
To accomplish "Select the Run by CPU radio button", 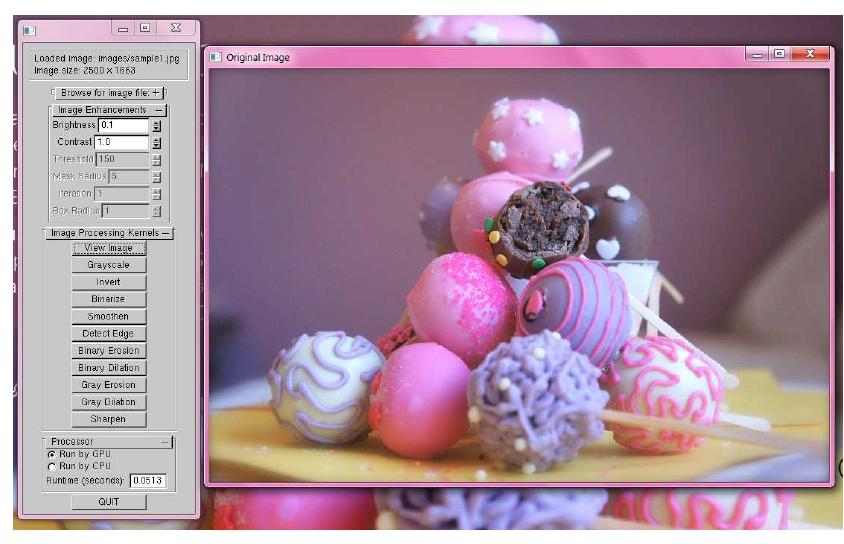I will point(52,467).
